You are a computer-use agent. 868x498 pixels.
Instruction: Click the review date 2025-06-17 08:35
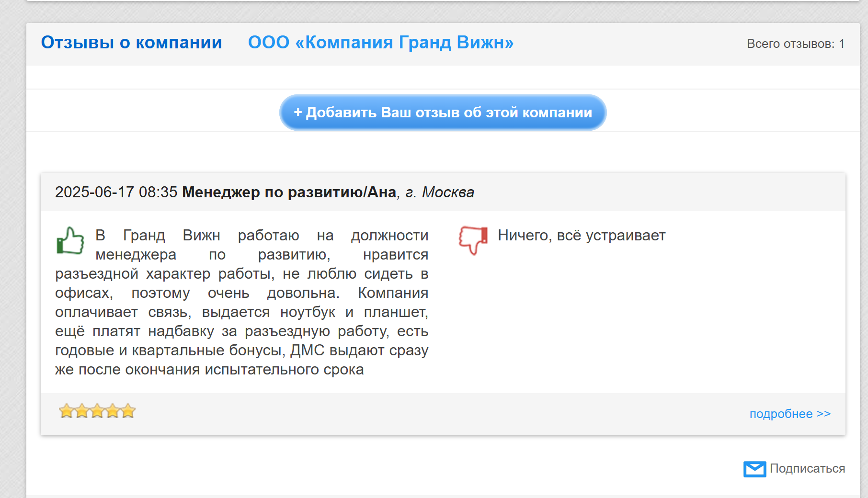click(116, 192)
